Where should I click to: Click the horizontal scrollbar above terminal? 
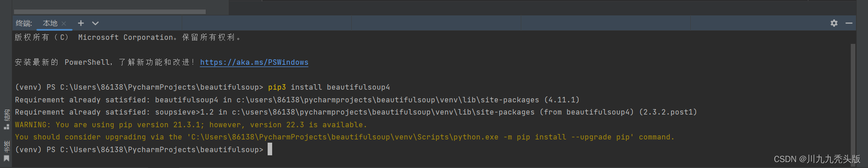[x=110, y=12]
